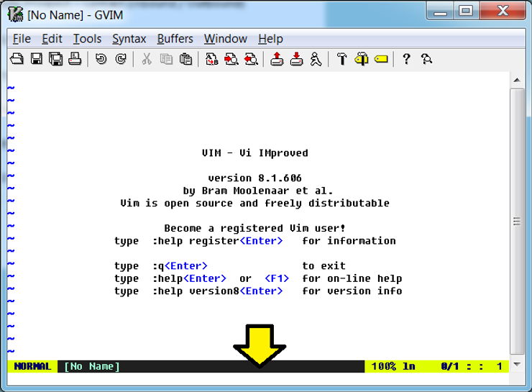The width and height of the screenshot is (532, 392).
Task: Click the scrollbar down arrow
Action: [517, 365]
